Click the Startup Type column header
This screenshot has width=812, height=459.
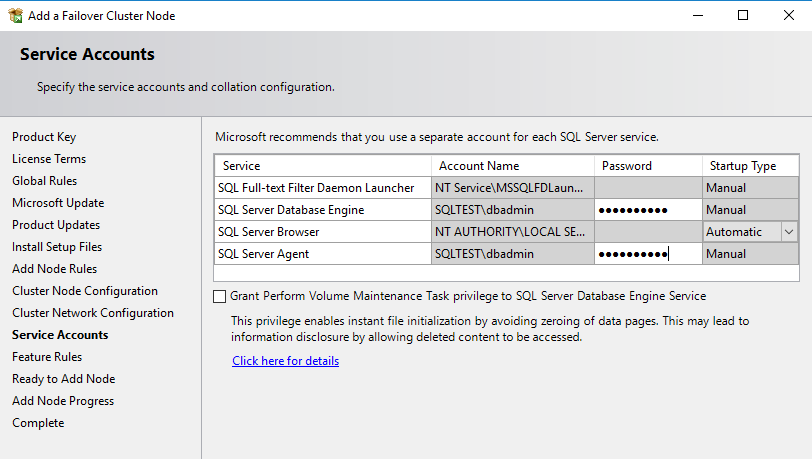click(750, 166)
